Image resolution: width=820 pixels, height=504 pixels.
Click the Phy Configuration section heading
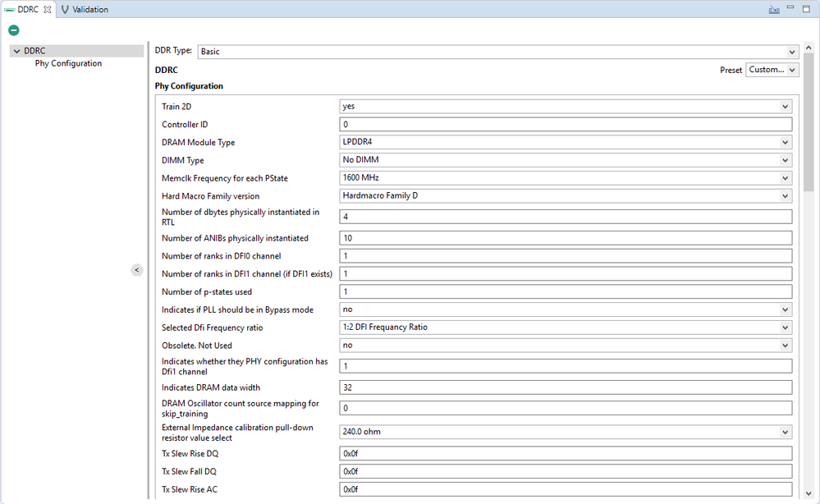point(189,85)
